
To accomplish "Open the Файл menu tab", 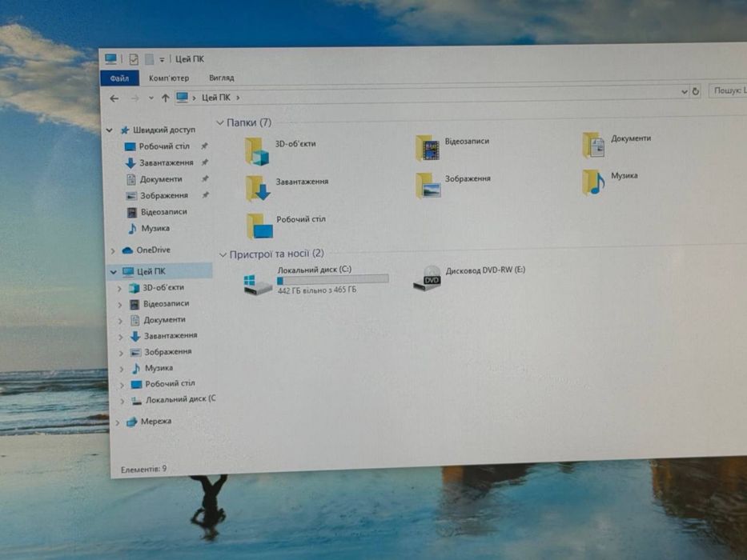I will point(119,78).
